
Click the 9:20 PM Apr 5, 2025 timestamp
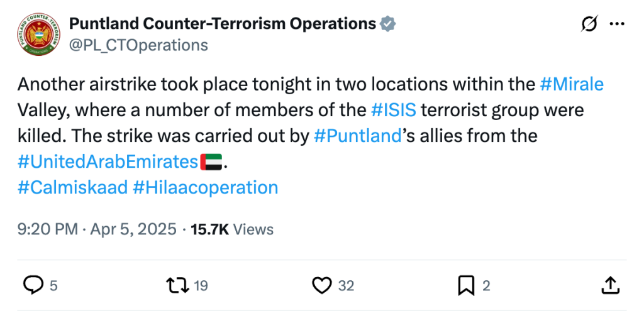click(97, 229)
